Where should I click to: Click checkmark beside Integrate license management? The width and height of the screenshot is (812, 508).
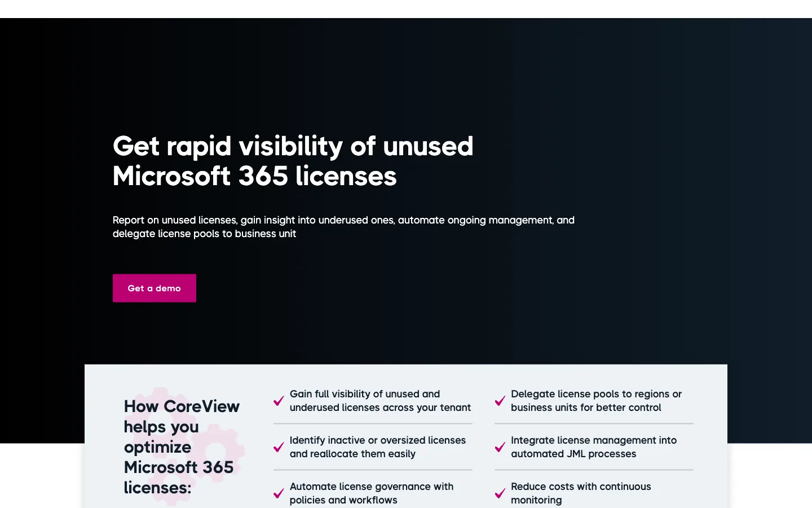coord(500,447)
